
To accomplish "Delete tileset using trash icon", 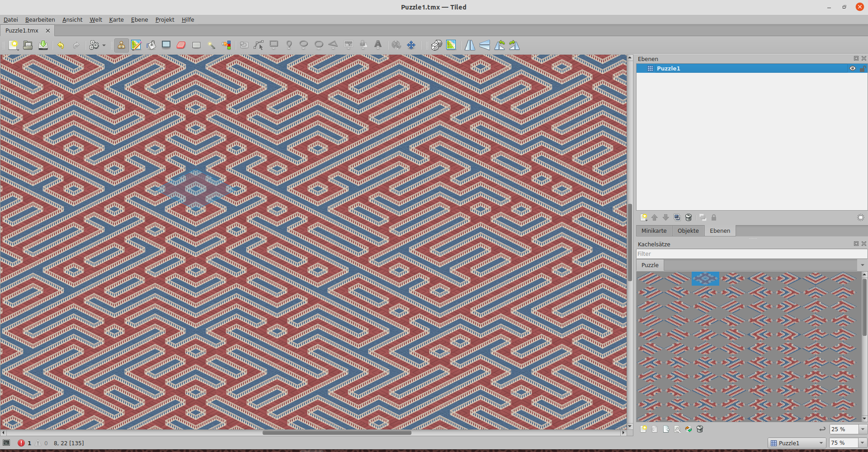I will tap(700, 429).
